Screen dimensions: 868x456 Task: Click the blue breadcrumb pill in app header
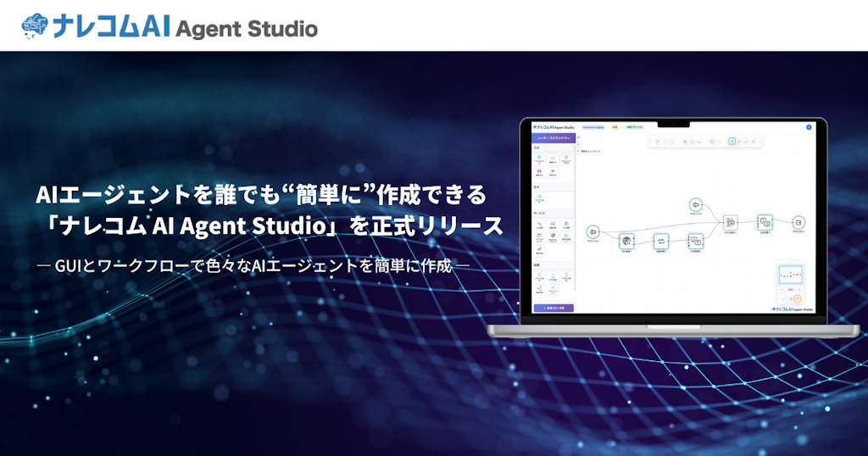coord(593,127)
